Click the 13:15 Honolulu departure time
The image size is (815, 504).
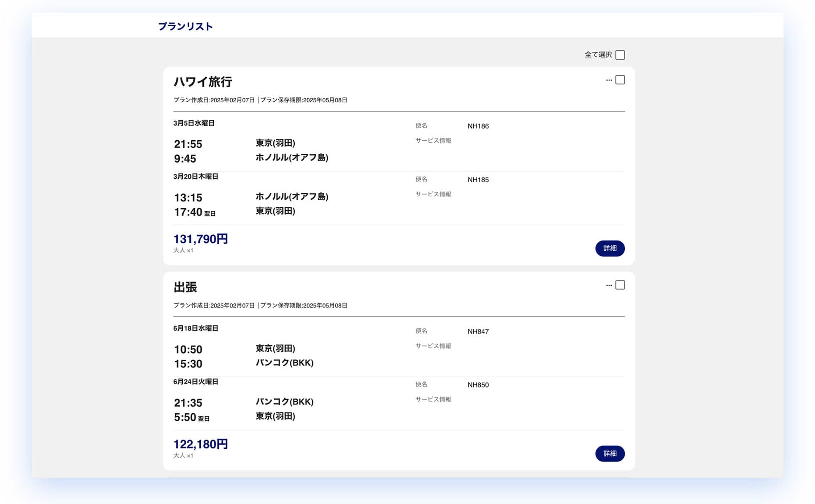click(x=188, y=198)
